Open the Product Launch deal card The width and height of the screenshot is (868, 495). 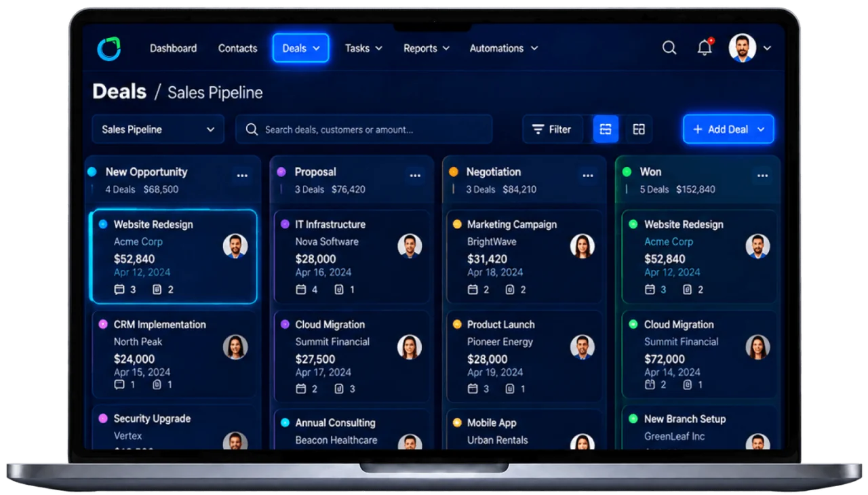pyautogui.click(x=524, y=356)
